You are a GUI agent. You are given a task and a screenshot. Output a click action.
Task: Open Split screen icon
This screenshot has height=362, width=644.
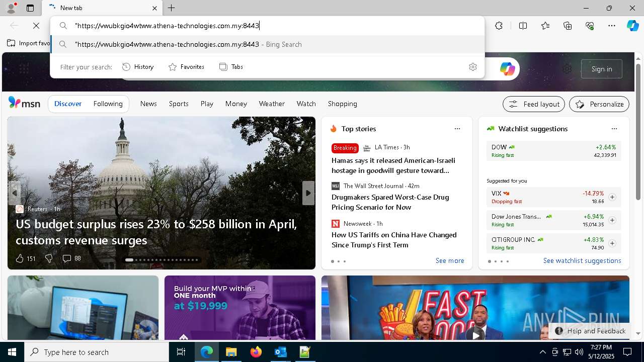coord(523,26)
